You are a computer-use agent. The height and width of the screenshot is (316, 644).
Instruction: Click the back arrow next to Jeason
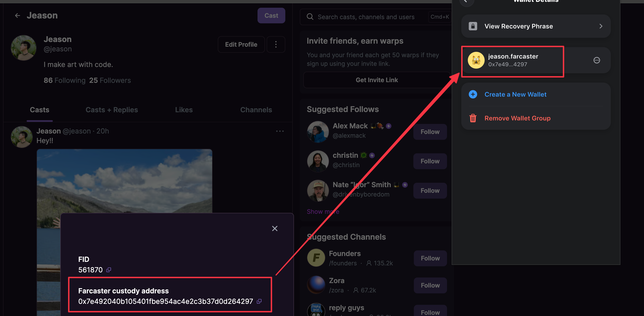pos(17,15)
